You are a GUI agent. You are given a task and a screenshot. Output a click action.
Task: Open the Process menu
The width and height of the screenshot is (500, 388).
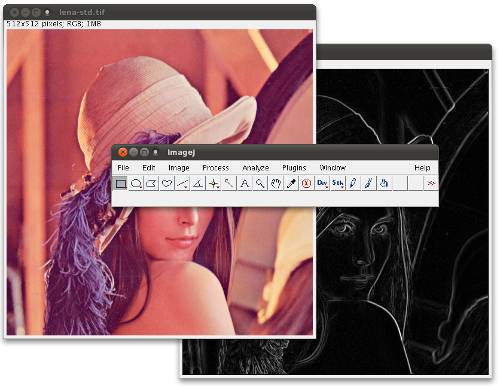pyautogui.click(x=216, y=168)
